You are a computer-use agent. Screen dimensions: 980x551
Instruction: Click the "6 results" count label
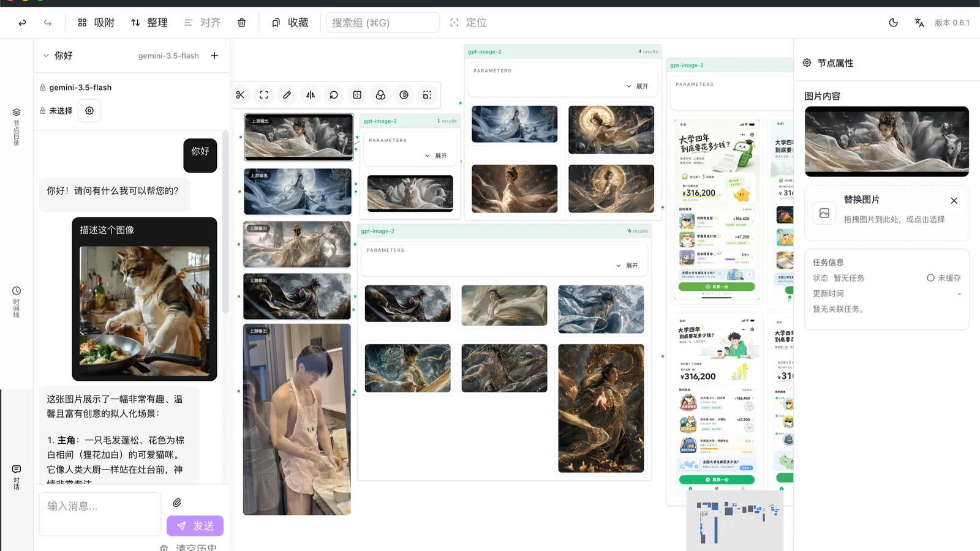click(638, 231)
